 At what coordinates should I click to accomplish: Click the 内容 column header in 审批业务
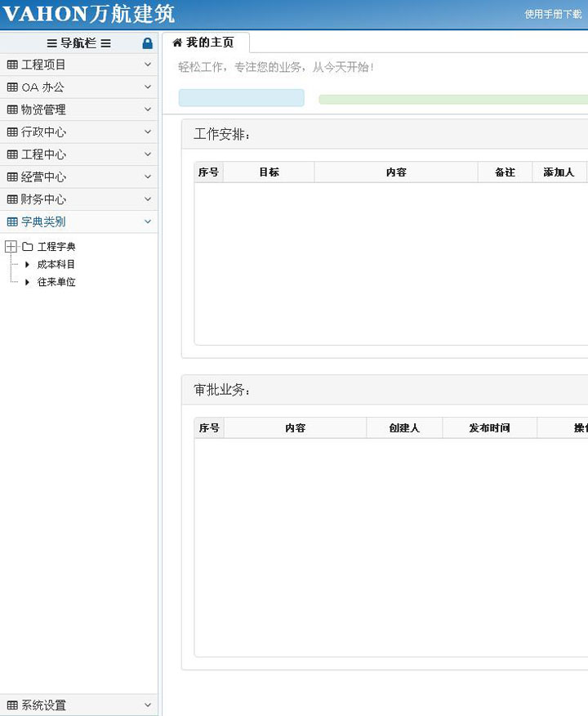tap(295, 427)
